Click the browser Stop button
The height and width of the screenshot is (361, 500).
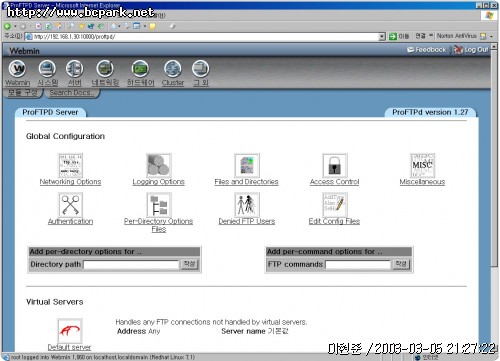click(39, 26)
